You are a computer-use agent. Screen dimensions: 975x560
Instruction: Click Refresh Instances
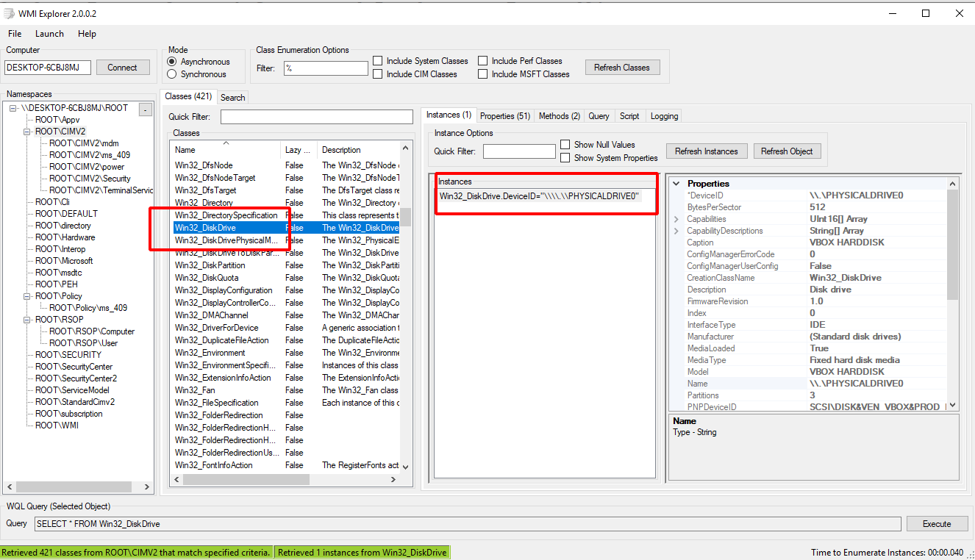click(x=706, y=151)
